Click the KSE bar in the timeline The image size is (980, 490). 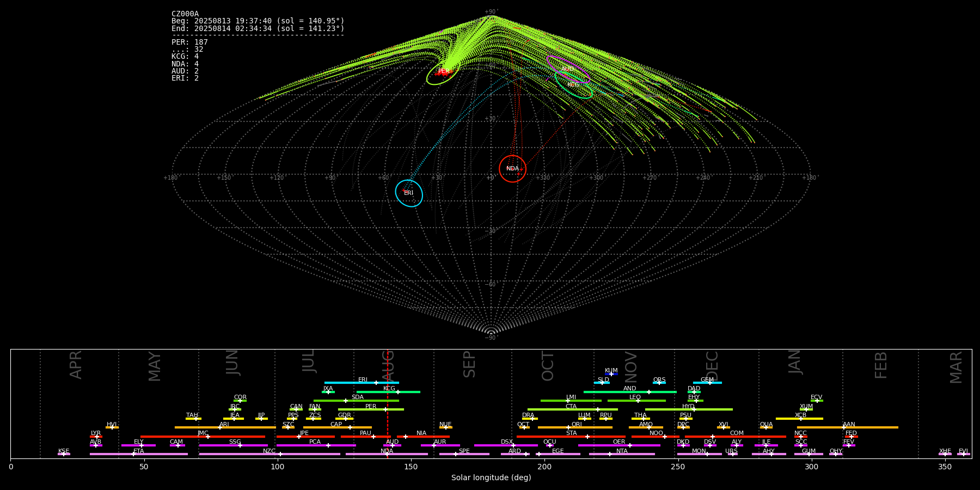(x=64, y=454)
